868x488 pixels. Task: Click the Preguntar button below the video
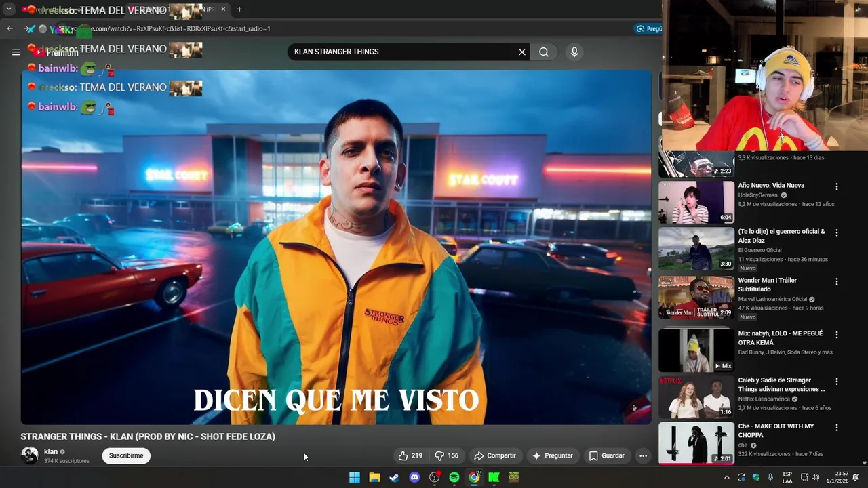[x=553, y=455]
